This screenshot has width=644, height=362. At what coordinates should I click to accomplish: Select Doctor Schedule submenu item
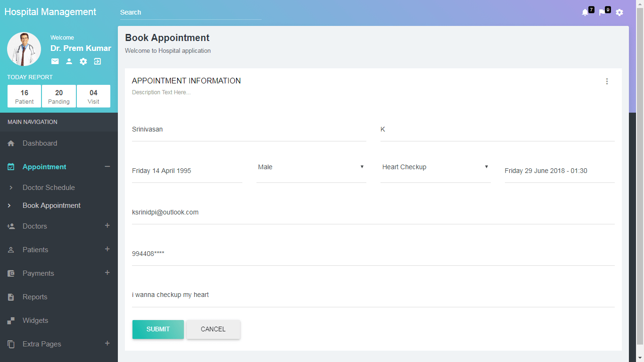pyautogui.click(x=59, y=188)
